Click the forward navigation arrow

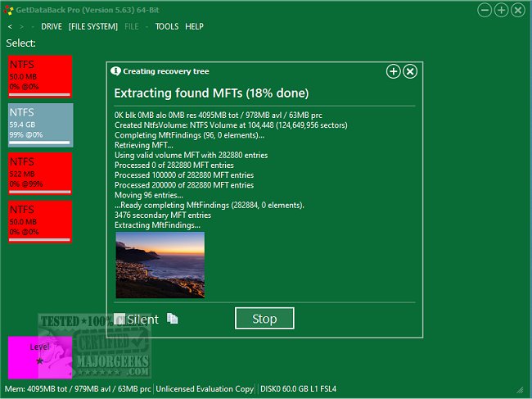pos(22,26)
